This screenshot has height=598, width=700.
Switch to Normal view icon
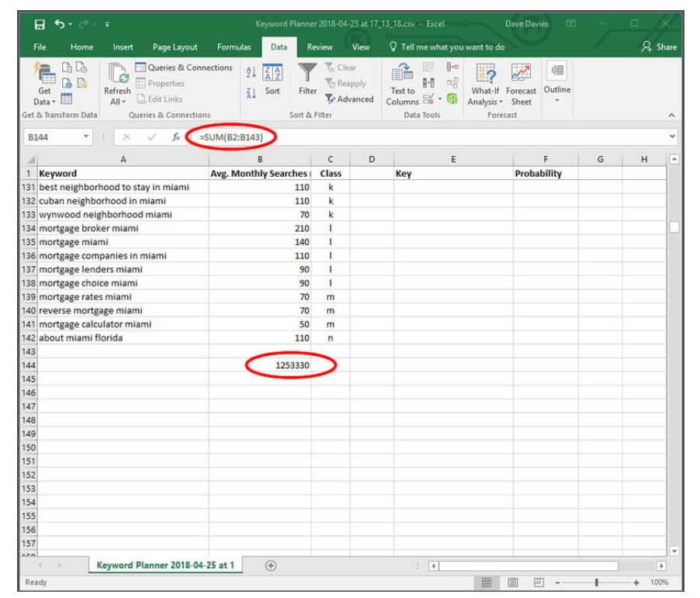coord(487,582)
